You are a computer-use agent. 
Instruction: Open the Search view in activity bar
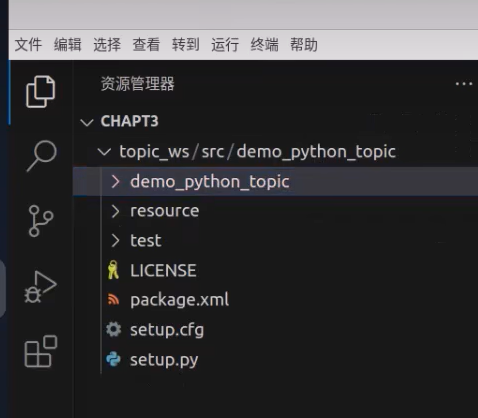[41, 156]
